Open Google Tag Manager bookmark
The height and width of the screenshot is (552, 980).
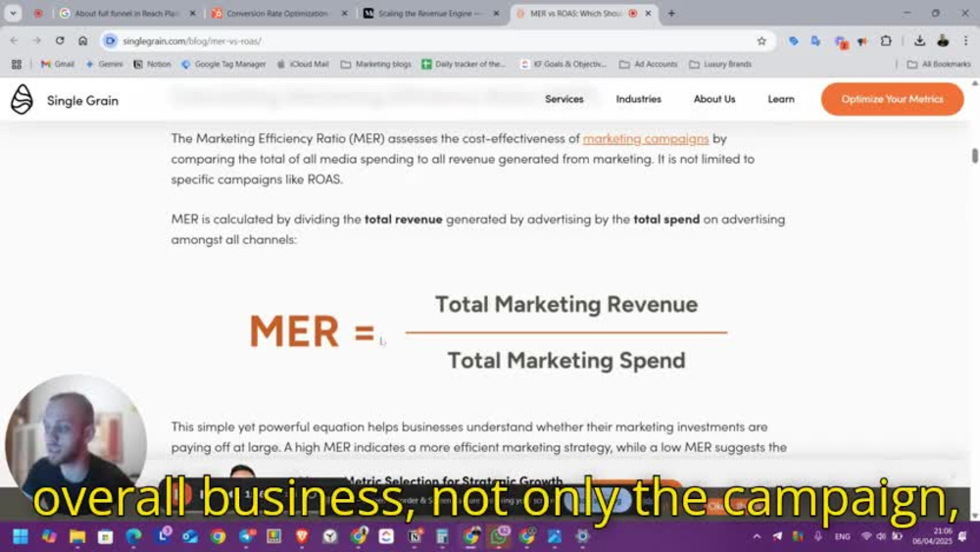223,65
